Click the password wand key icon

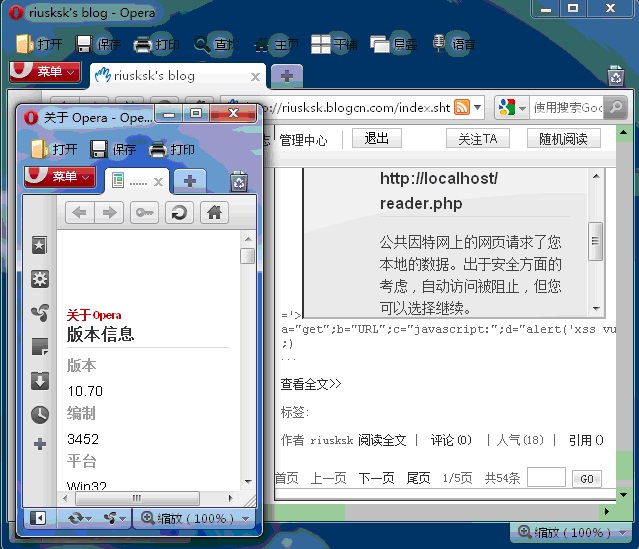click(144, 212)
